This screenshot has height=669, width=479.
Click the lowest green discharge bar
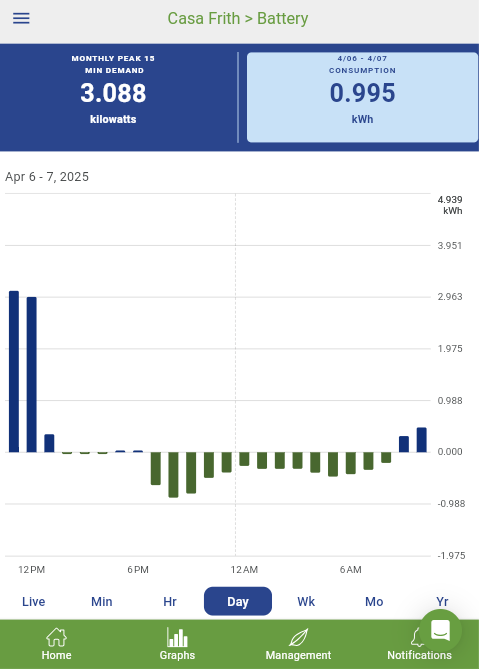point(173,474)
